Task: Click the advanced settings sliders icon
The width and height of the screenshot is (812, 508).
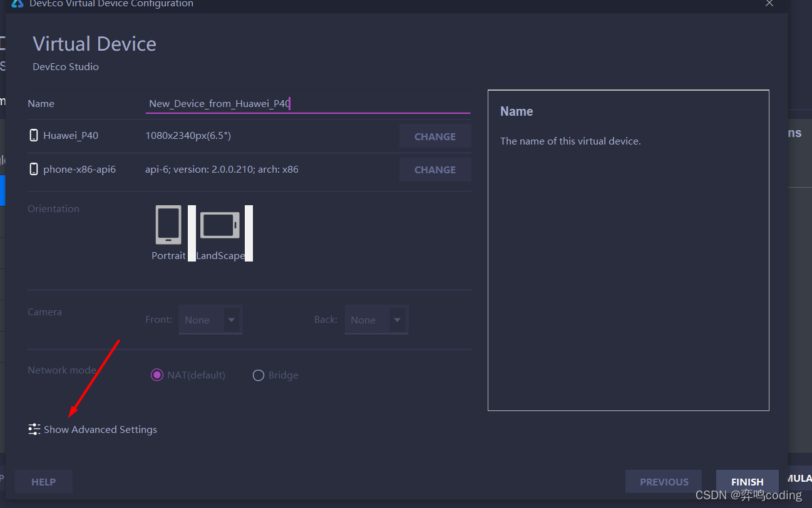Action: tap(34, 429)
